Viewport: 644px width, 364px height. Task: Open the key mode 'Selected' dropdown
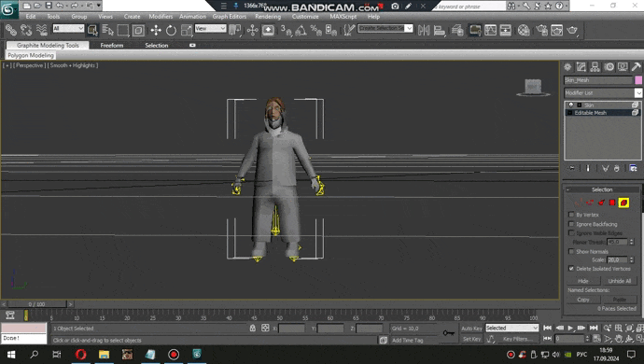511,328
